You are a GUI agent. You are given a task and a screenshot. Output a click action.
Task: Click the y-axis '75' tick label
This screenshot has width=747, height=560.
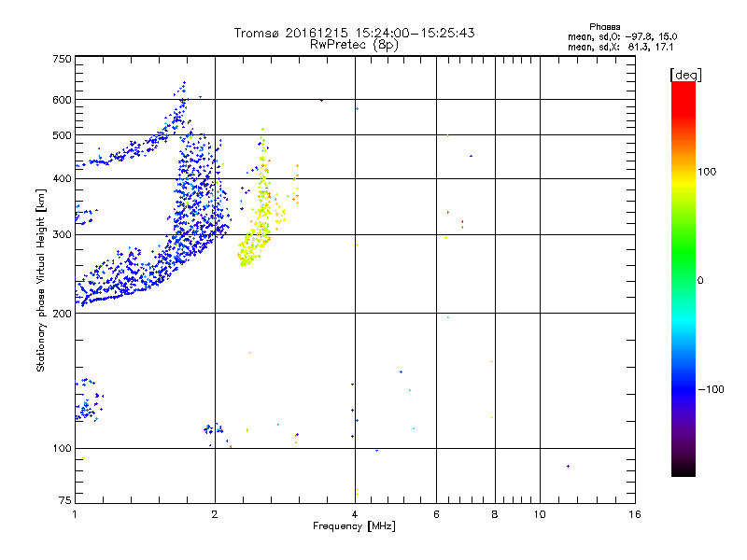click(x=65, y=500)
